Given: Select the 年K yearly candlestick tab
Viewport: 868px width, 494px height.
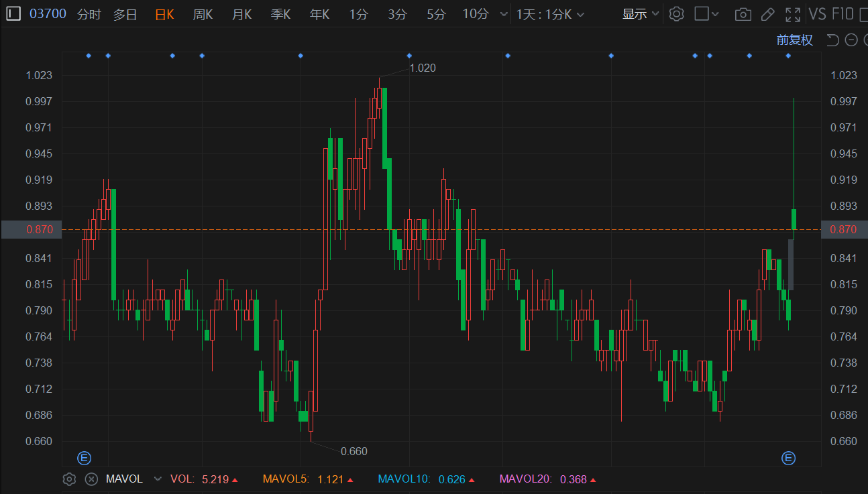Looking at the screenshot, I should (319, 14).
